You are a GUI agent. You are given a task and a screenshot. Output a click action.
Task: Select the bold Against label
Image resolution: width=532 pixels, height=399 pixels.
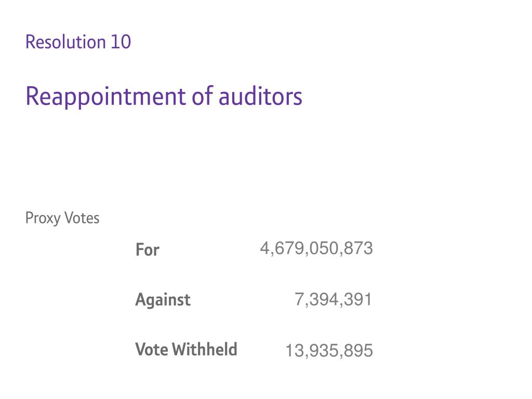163,300
